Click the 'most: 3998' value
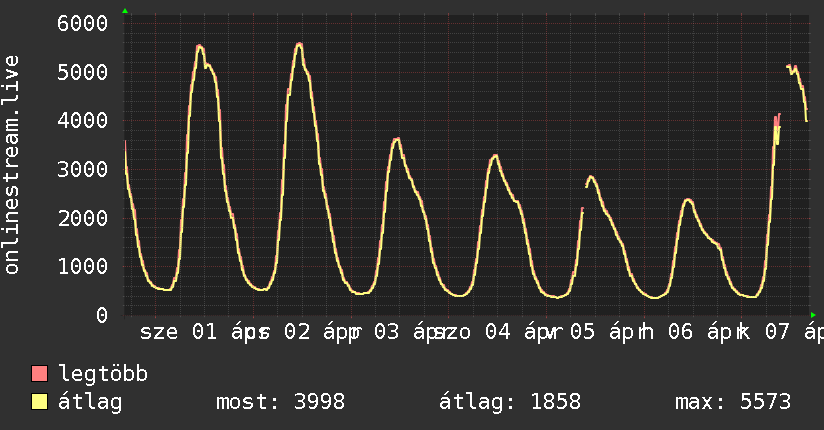This screenshot has width=824, height=430. 281,402
